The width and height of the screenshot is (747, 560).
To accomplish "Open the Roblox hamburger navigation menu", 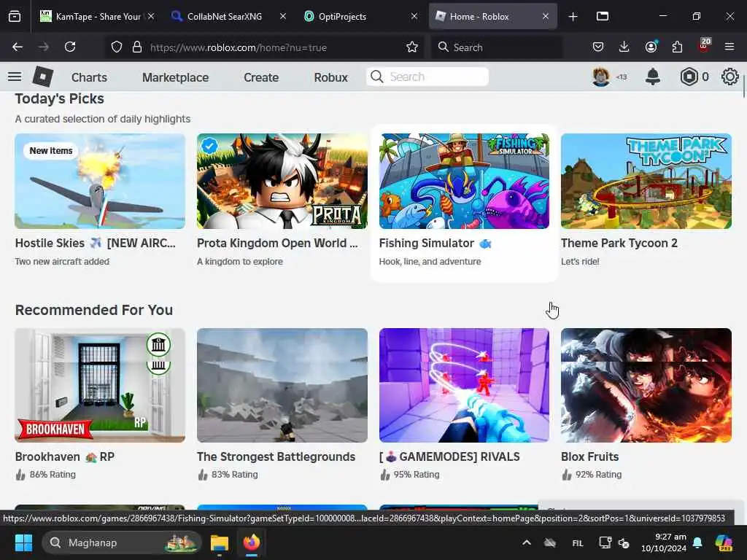I will (15, 77).
